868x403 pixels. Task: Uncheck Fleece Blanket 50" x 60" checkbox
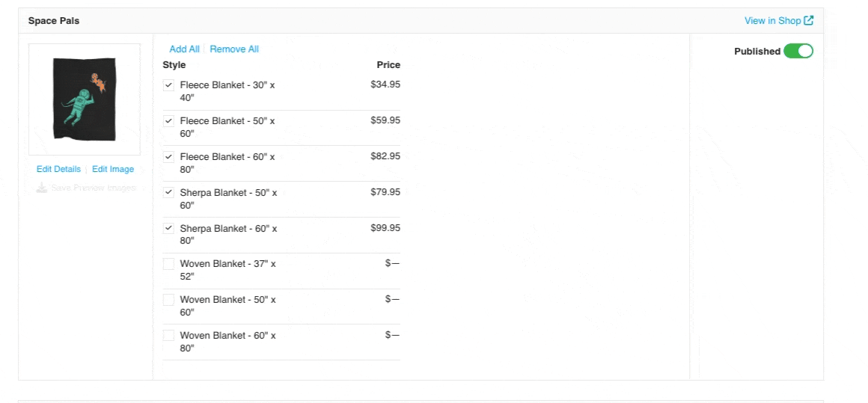(169, 121)
